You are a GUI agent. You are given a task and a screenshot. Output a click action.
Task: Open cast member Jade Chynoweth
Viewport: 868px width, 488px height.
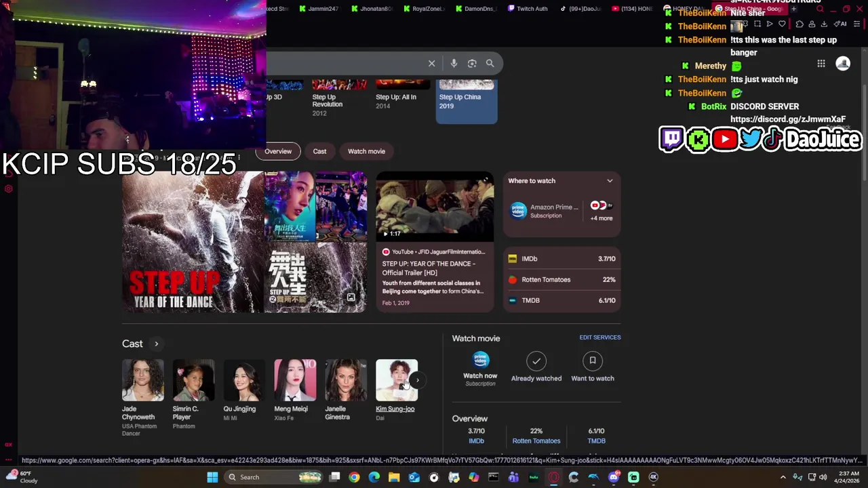pyautogui.click(x=143, y=396)
